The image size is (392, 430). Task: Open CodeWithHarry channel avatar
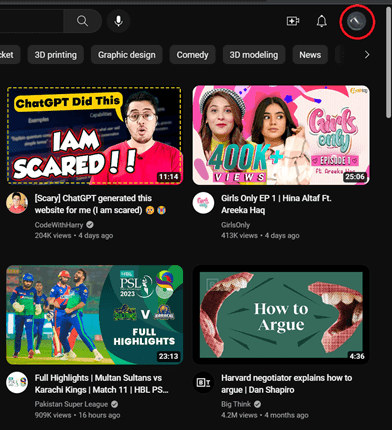pyautogui.click(x=17, y=203)
